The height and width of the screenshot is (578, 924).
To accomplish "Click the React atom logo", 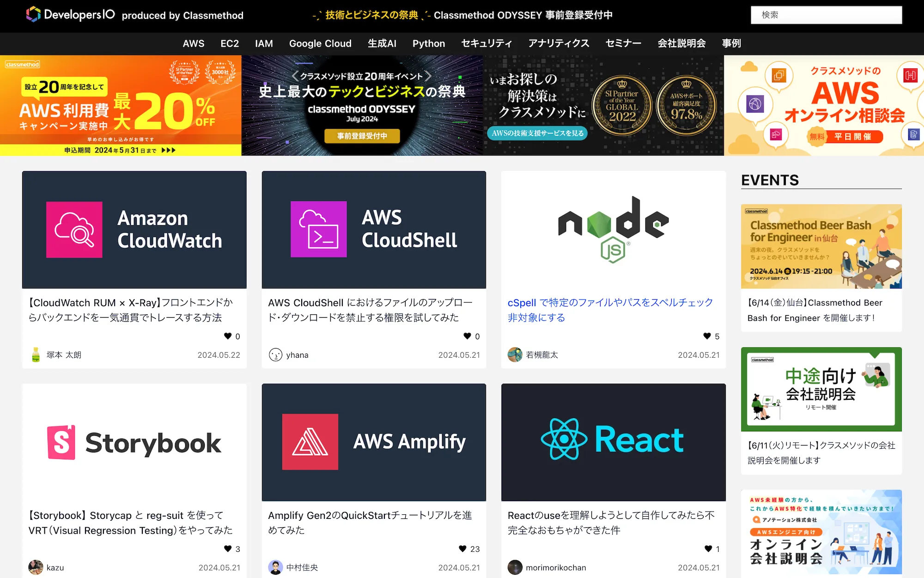I will click(x=564, y=439).
